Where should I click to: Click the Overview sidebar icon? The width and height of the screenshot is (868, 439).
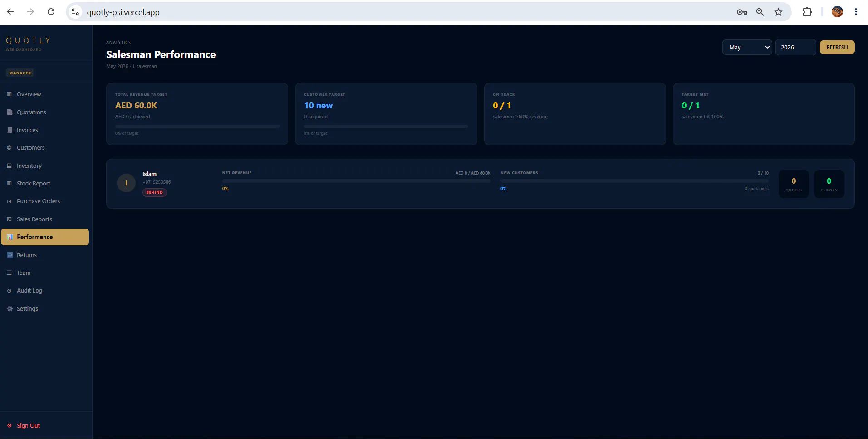(9, 94)
